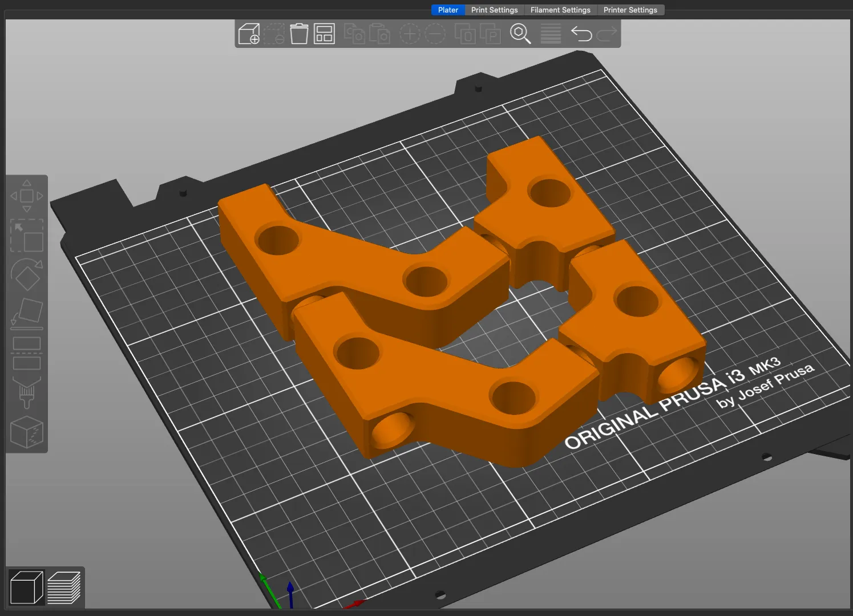
Task: Open the Paint-on supports brush tool
Action: (x=27, y=392)
